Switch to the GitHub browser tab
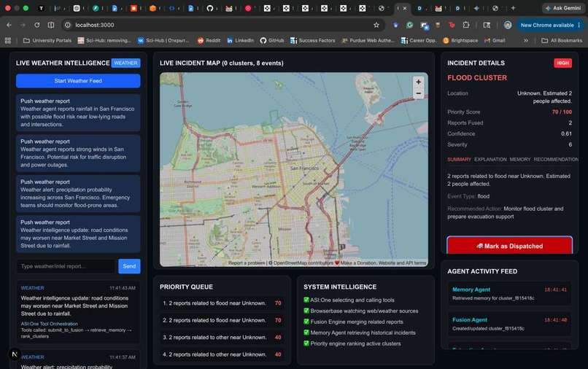 210,8
